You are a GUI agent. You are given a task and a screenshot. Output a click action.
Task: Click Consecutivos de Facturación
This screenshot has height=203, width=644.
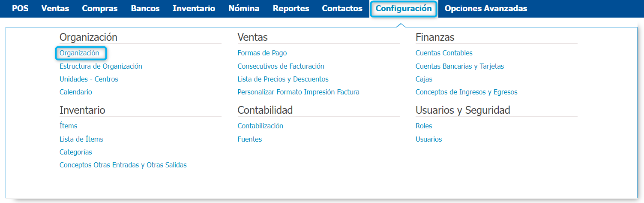pyautogui.click(x=281, y=66)
